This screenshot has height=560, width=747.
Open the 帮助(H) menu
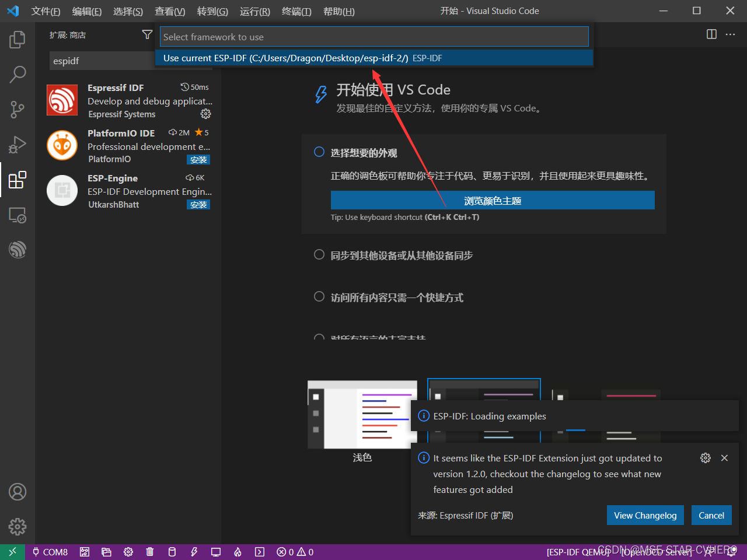[x=338, y=11]
